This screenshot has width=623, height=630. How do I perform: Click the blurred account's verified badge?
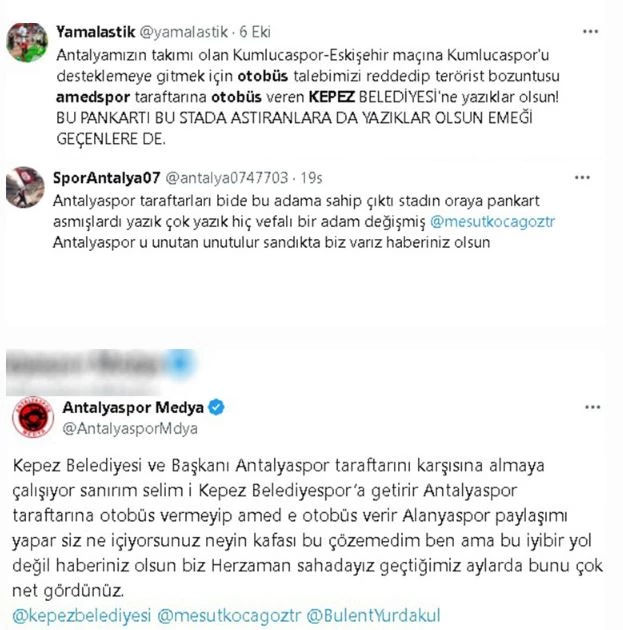[180, 363]
